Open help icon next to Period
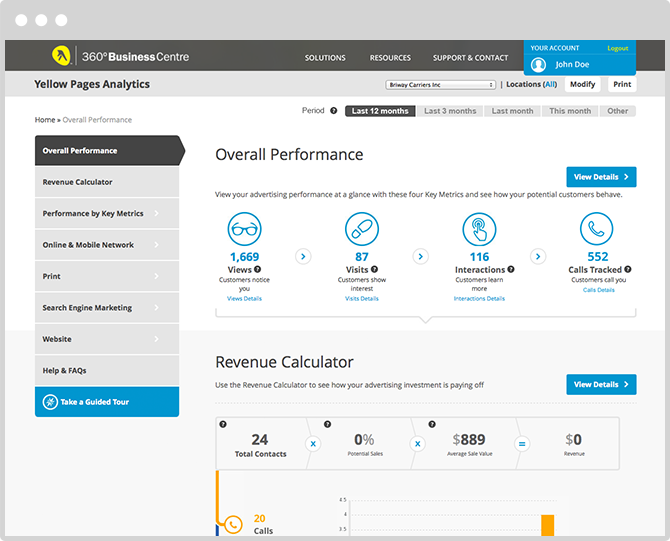The width and height of the screenshot is (670, 541). tap(334, 111)
